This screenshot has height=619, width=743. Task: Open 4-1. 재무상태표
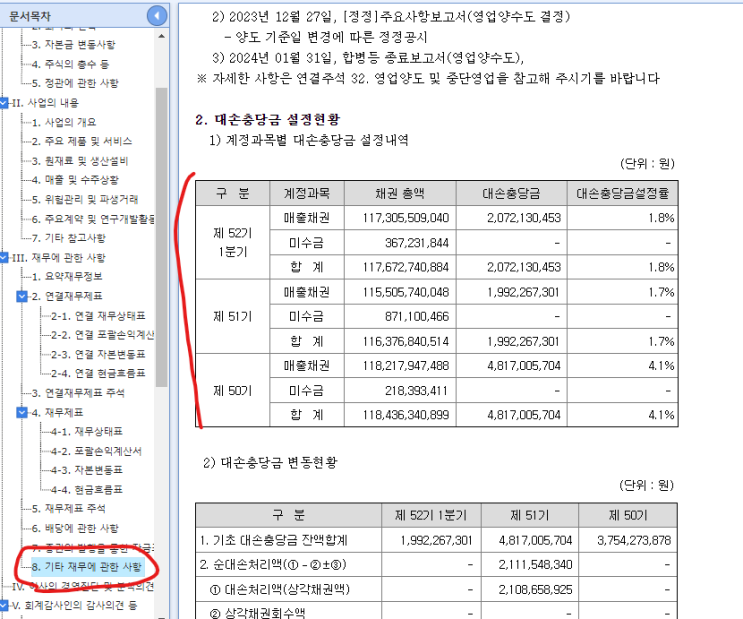(x=87, y=431)
